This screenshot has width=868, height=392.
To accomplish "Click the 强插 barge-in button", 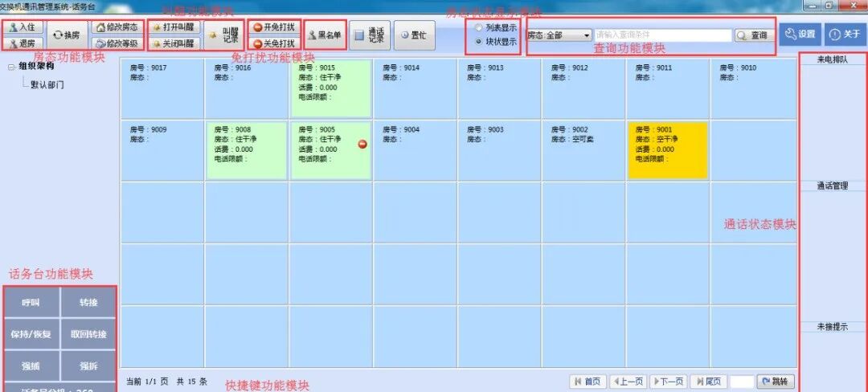I will pos(31,366).
